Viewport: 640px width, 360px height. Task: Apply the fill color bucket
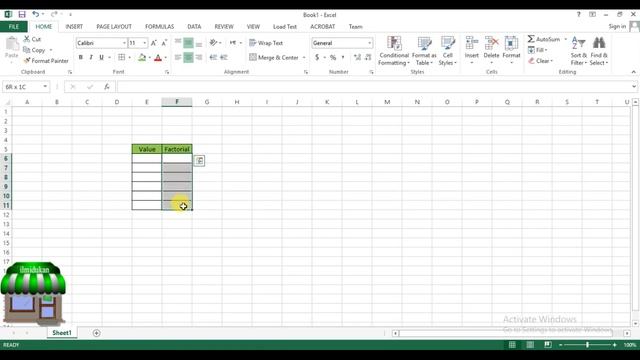point(142,57)
